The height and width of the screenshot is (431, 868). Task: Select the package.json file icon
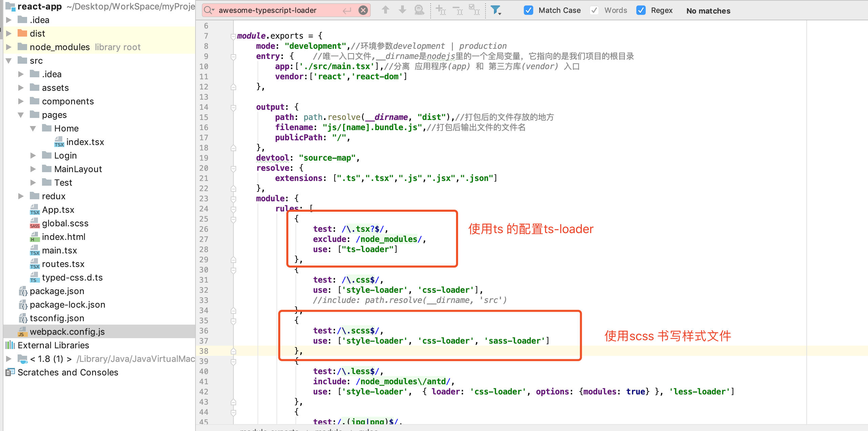(x=23, y=291)
